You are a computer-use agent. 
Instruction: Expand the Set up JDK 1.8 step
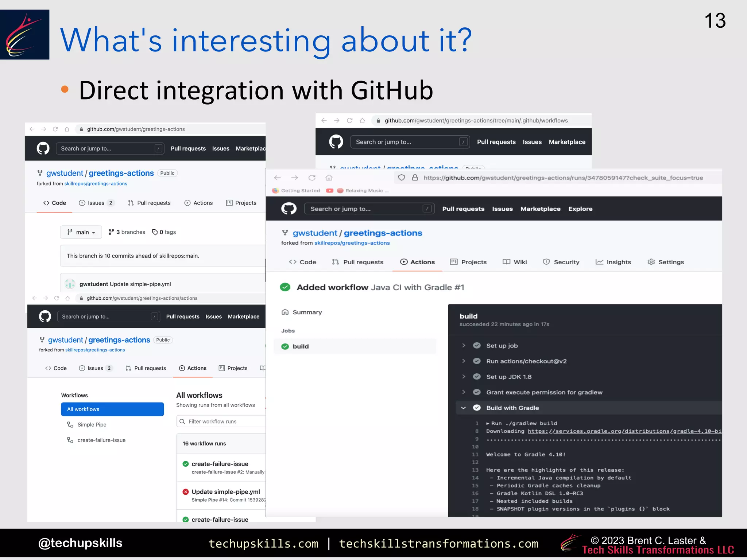464,377
